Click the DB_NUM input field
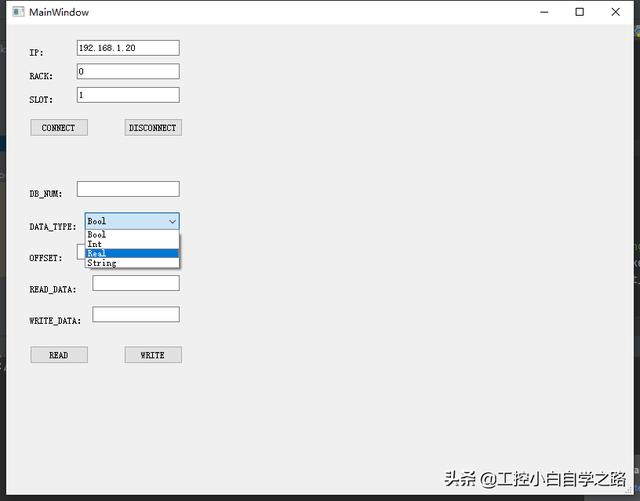The width and height of the screenshot is (640, 501). [x=128, y=189]
